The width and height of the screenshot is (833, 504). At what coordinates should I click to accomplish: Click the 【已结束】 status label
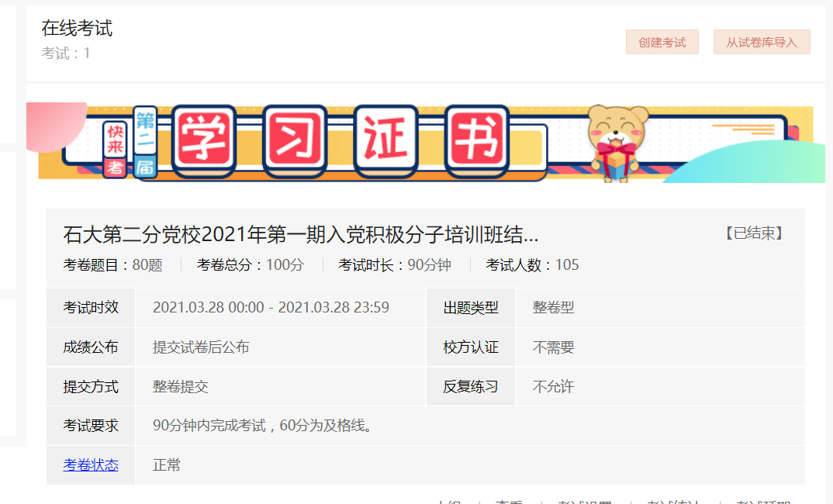[754, 233]
